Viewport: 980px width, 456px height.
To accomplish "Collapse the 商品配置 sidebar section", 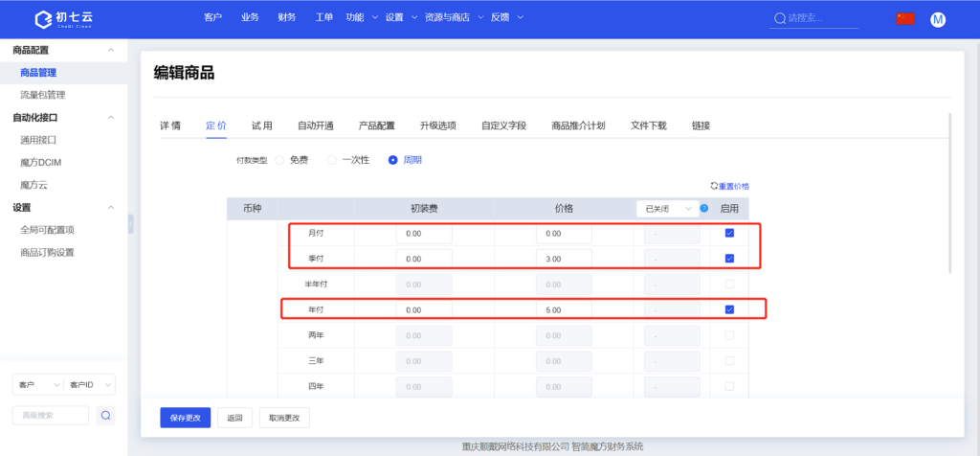I will pyautogui.click(x=111, y=50).
